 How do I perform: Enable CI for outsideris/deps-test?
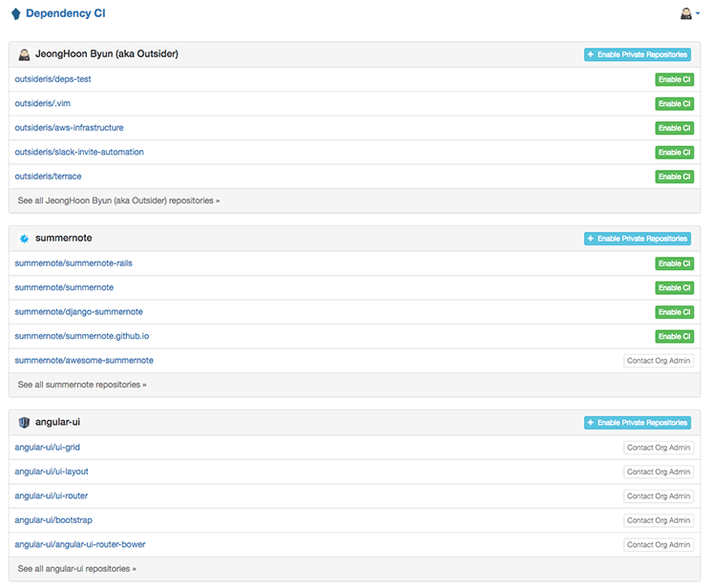click(x=674, y=79)
